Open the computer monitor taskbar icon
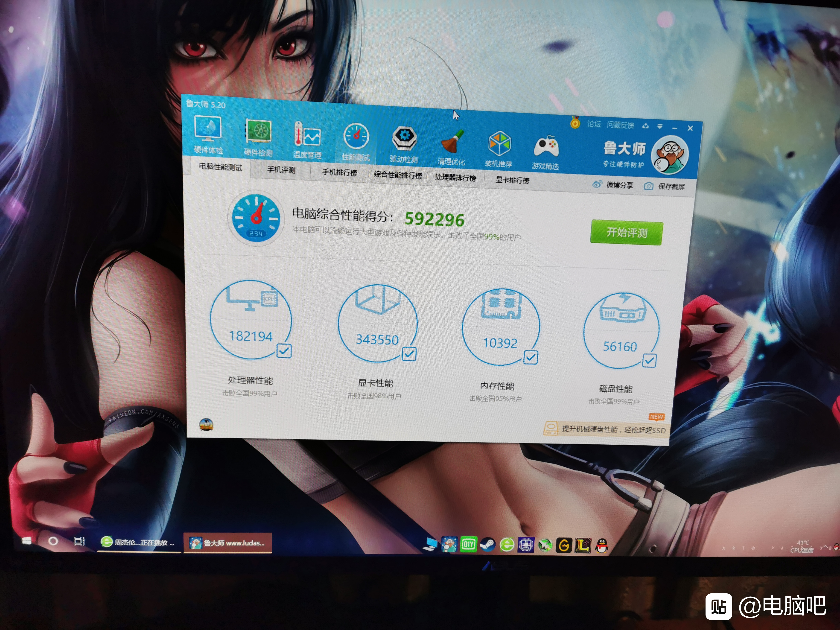This screenshot has width=840, height=630. pos(430,544)
